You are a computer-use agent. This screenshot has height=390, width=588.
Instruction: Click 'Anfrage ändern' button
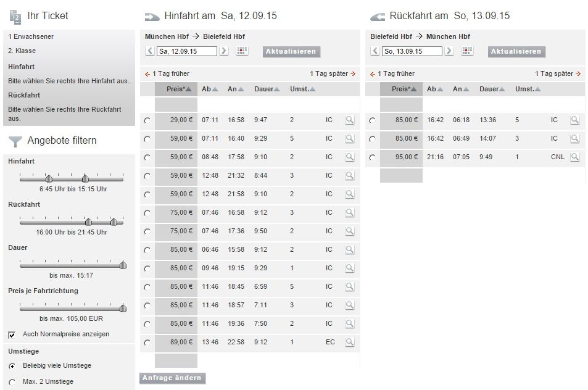(x=172, y=378)
